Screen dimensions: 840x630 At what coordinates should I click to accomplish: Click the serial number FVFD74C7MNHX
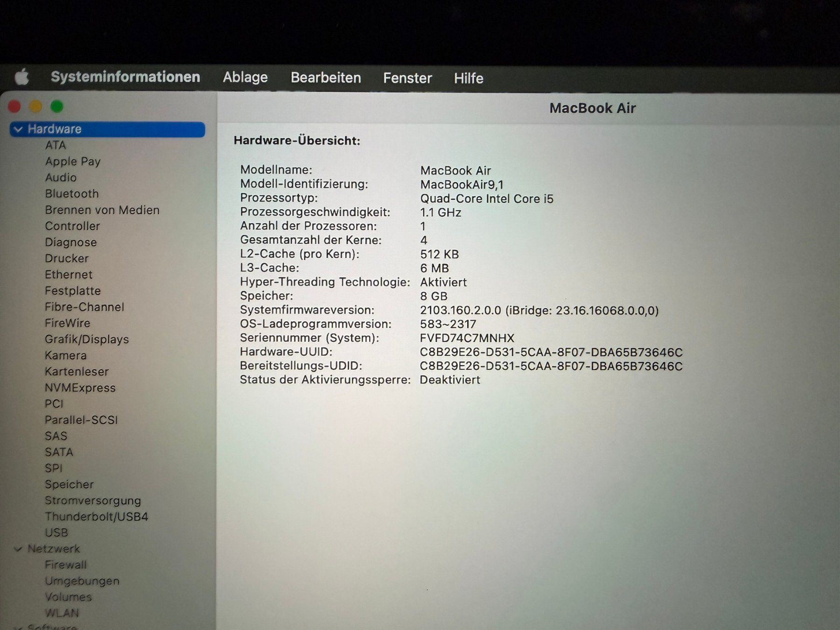tap(467, 338)
